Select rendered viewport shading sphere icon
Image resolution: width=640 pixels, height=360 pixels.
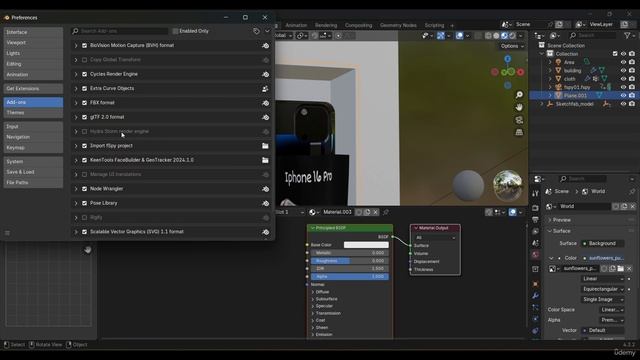pyautogui.click(x=512, y=36)
